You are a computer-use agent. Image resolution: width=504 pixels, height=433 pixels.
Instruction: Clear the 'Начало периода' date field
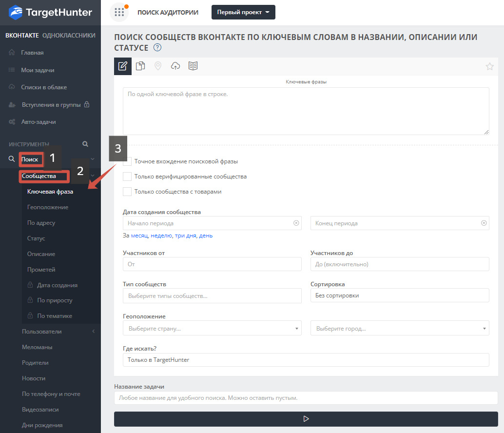296,223
